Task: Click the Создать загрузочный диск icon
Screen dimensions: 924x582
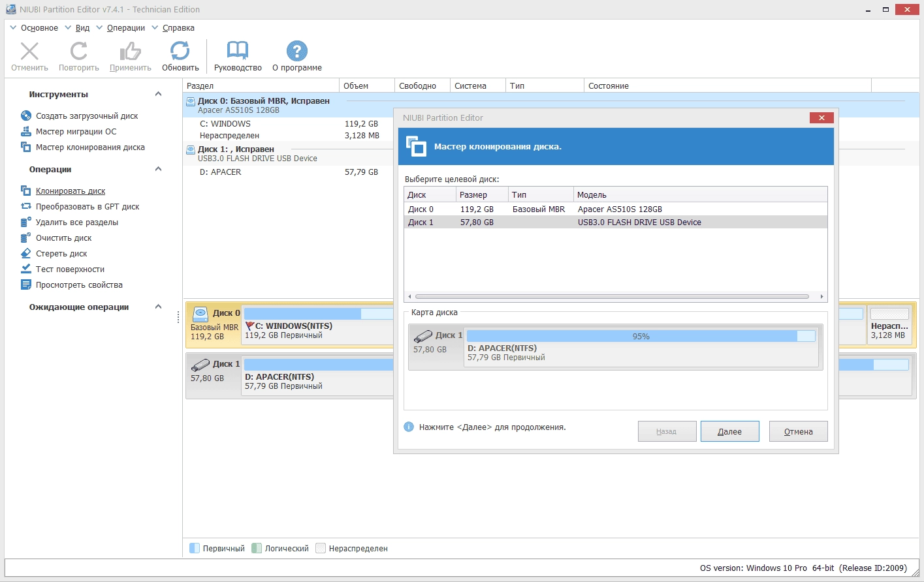Action: (x=26, y=115)
